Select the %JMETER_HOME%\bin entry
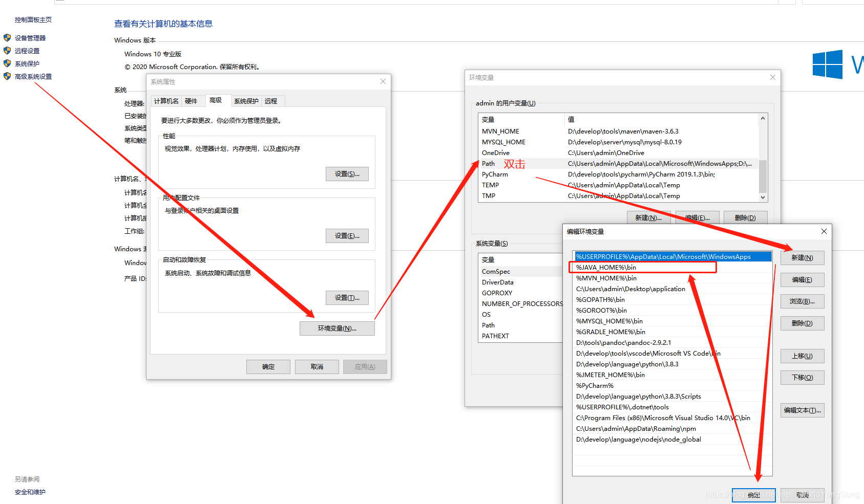The width and height of the screenshot is (864, 504). pyautogui.click(x=672, y=375)
